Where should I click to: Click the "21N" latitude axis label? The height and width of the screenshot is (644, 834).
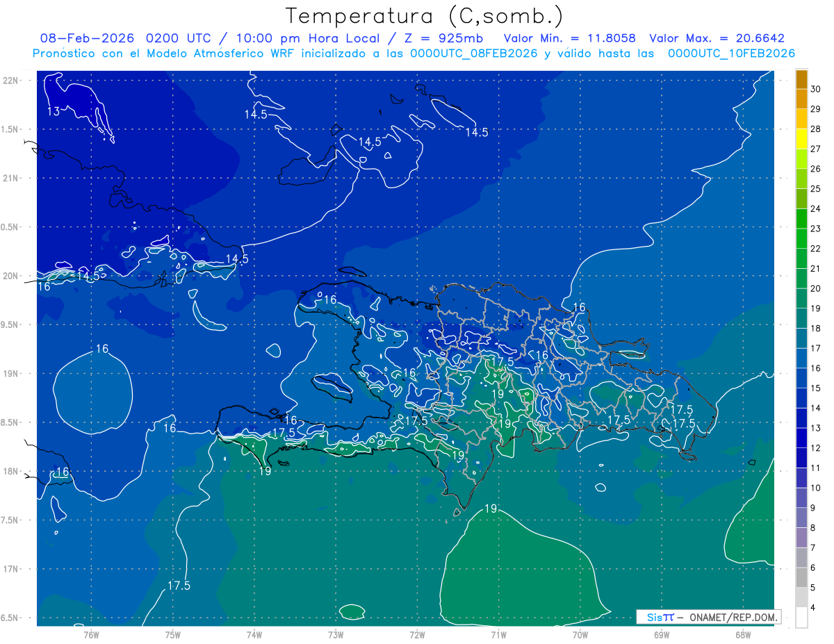pos(11,179)
